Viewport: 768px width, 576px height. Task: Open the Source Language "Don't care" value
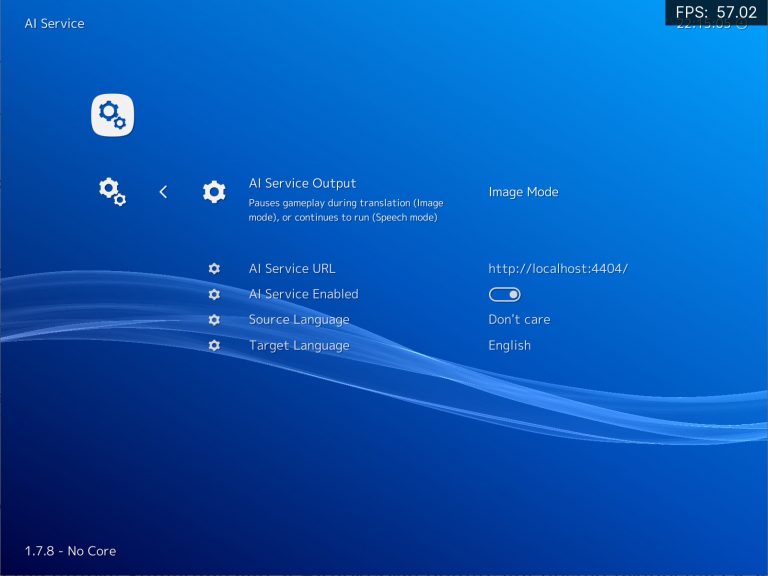pyautogui.click(x=519, y=320)
